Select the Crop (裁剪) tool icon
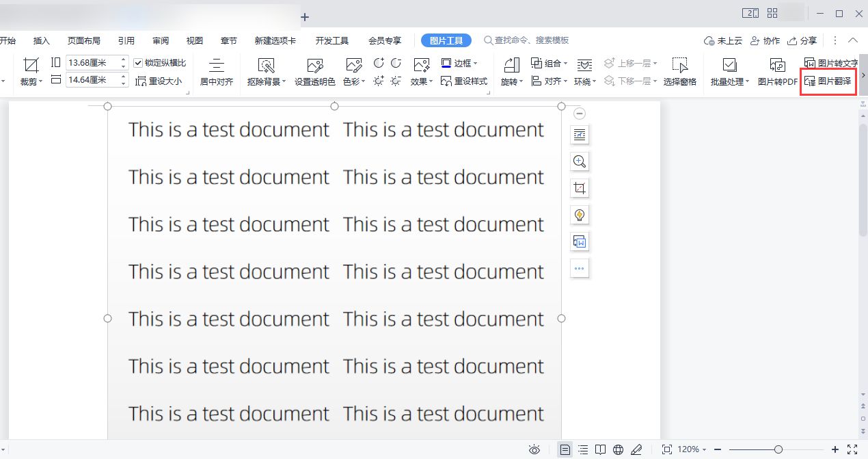The width and height of the screenshot is (868, 459). tap(31, 65)
